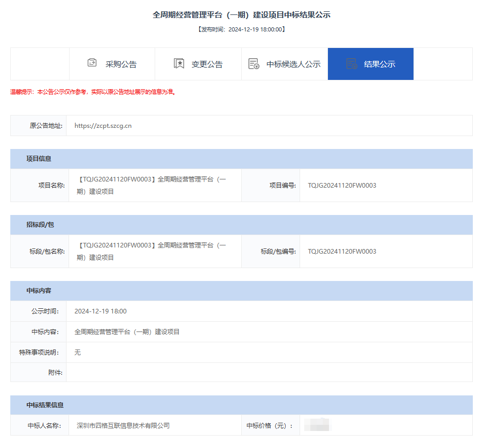Screen dimensions: 479x448
Task: Click the 标段/包名称 label
Action: (x=47, y=252)
